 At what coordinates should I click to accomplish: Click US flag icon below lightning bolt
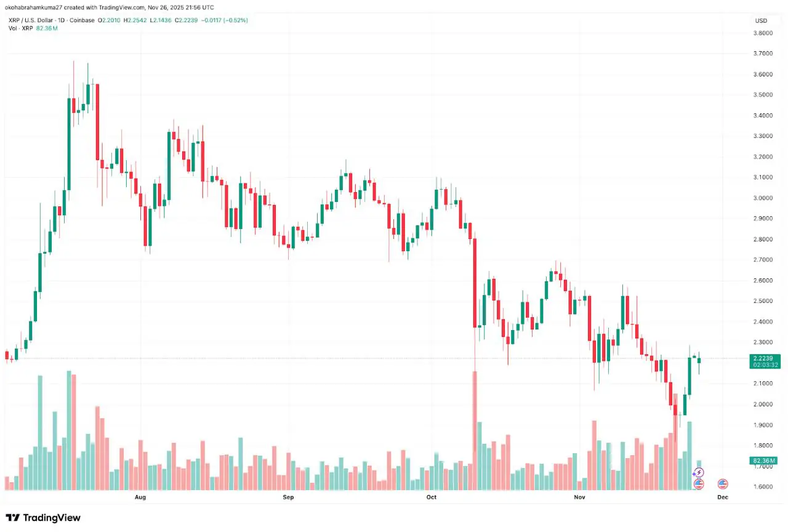699,484
